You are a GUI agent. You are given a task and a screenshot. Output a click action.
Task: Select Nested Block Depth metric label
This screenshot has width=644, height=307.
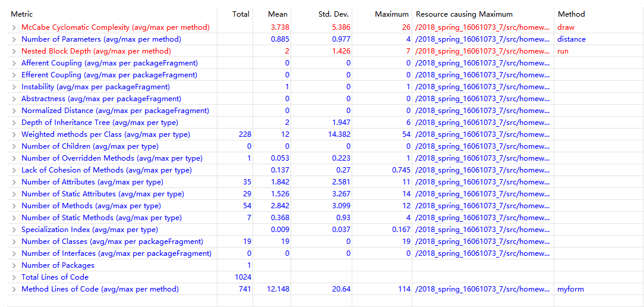[x=96, y=51]
